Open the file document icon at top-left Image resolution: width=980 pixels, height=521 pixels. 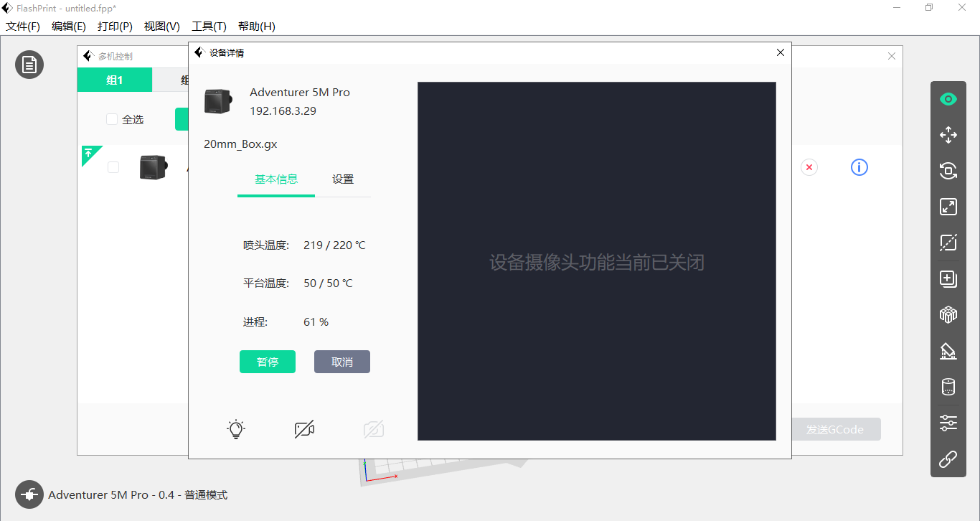point(29,65)
